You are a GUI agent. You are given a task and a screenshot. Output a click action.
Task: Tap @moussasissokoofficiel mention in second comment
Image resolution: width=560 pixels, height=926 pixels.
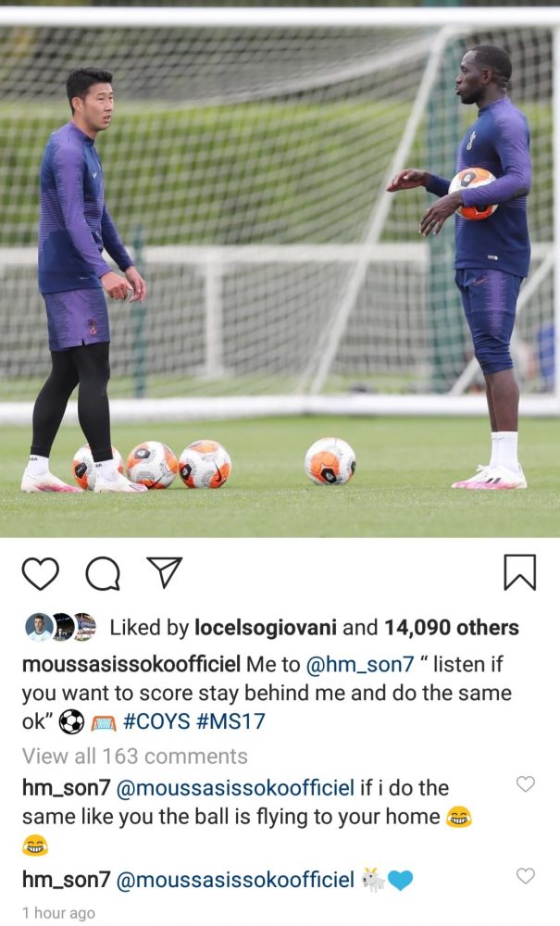pyautogui.click(x=235, y=880)
